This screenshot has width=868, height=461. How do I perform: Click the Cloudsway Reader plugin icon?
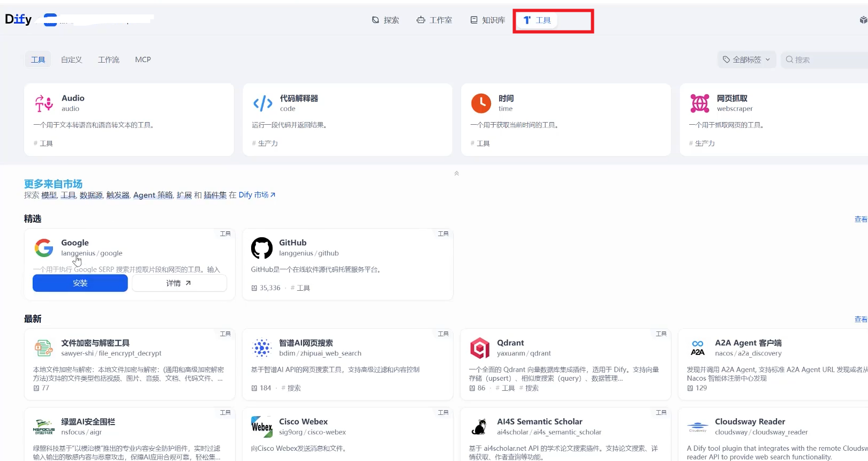698,427
